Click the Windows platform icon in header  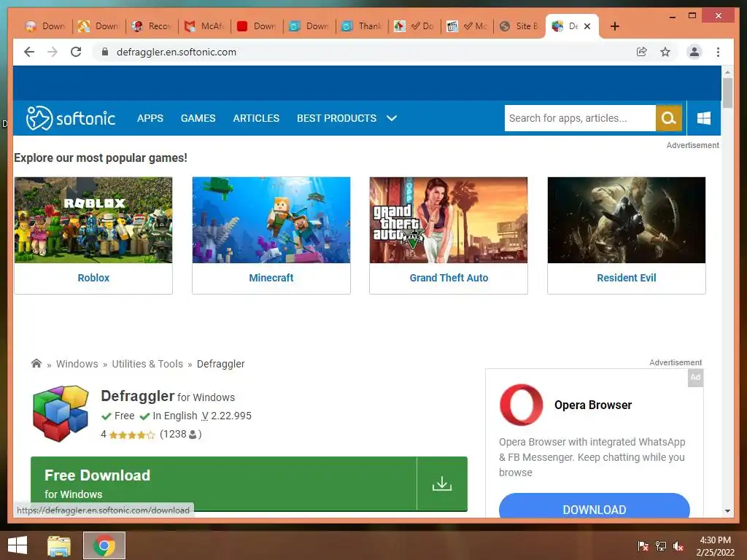(x=704, y=118)
